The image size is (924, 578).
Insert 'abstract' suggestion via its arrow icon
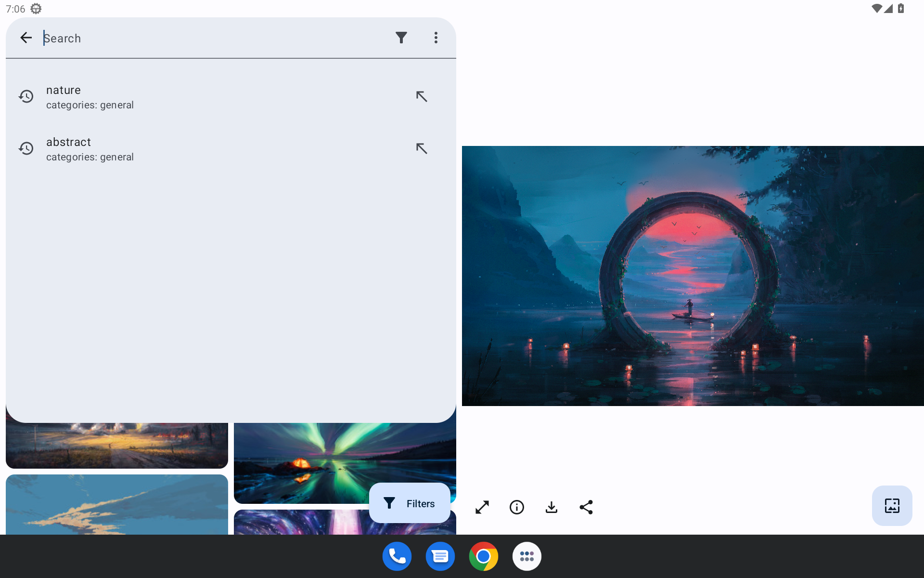click(x=421, y=148)
